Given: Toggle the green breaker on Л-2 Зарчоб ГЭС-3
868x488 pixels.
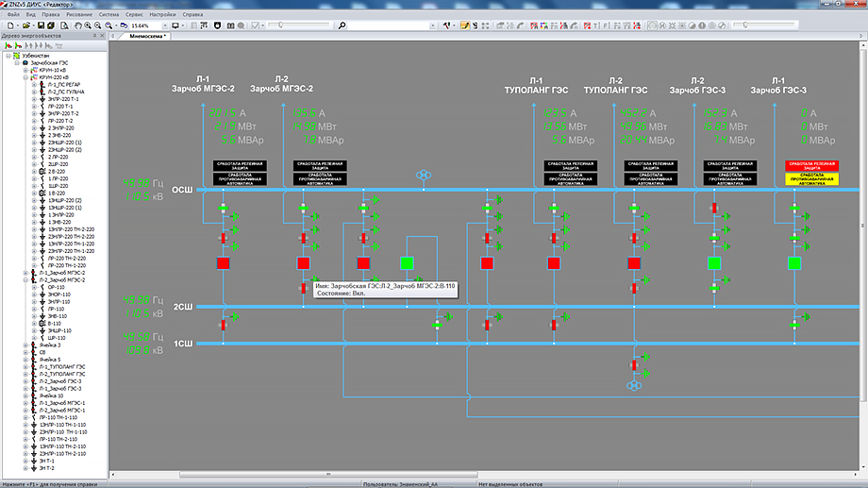Looking at the screenshot, I should (714, 263).
